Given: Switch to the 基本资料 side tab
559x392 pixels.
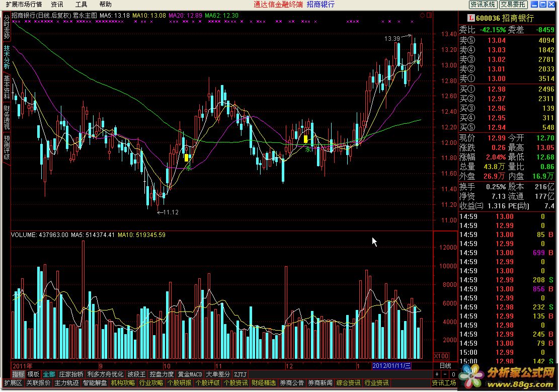Looking at the screenshot, I should [7, 87].
